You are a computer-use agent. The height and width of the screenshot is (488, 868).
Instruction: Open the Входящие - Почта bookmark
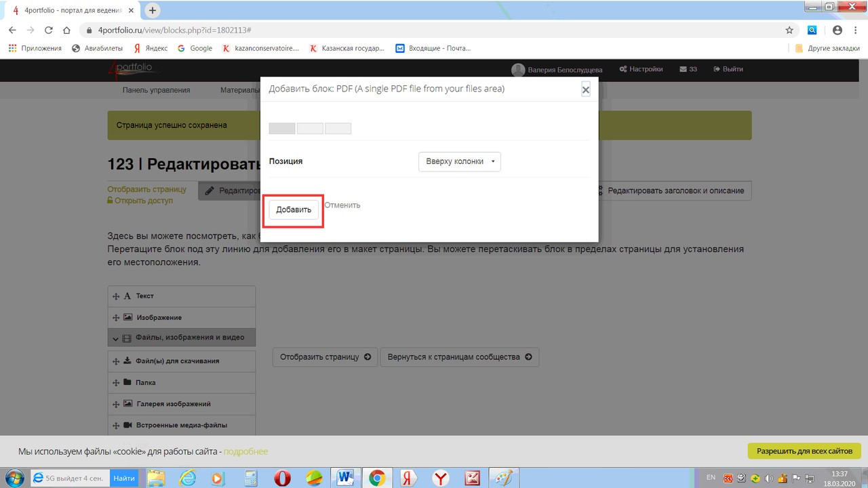click(x=433, y=48)
